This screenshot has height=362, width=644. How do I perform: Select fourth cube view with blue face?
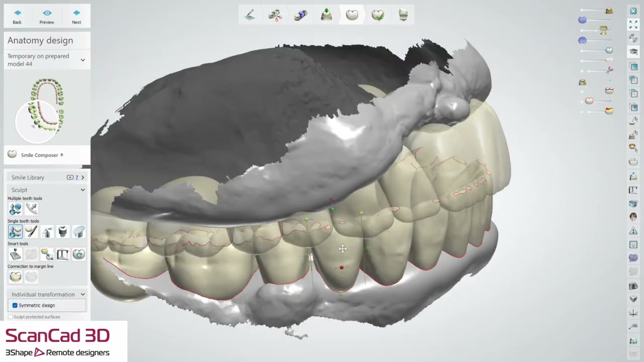point(633,107)
